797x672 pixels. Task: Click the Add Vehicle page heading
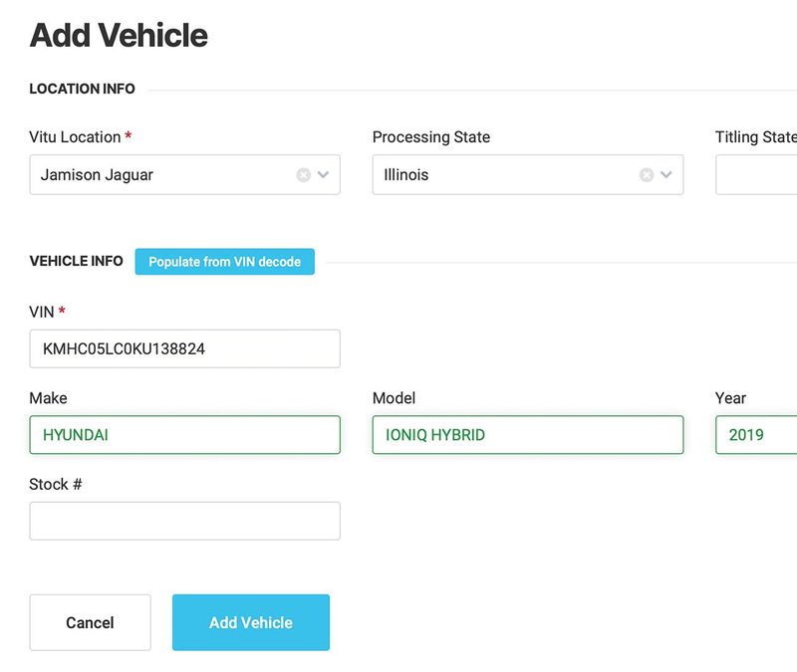click(119, 36)
